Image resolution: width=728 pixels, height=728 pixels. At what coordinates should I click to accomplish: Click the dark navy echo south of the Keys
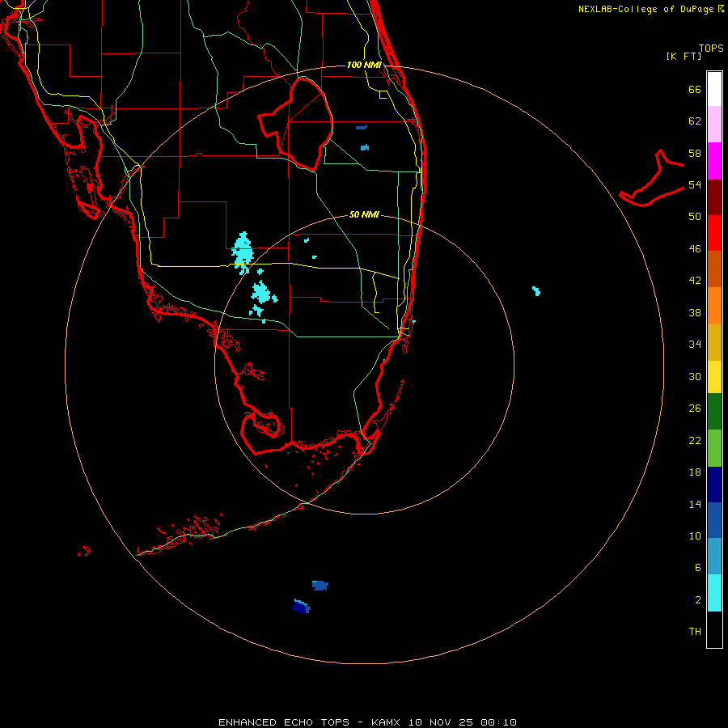tap(302, 607)
